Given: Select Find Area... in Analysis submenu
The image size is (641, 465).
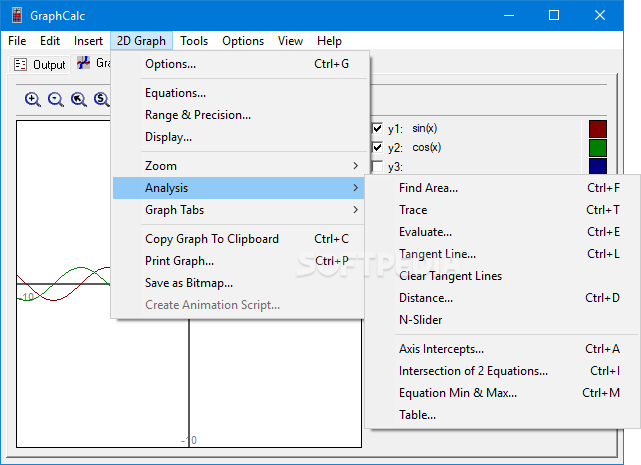Looking at the screenshot, I should (x=502, y=188).
